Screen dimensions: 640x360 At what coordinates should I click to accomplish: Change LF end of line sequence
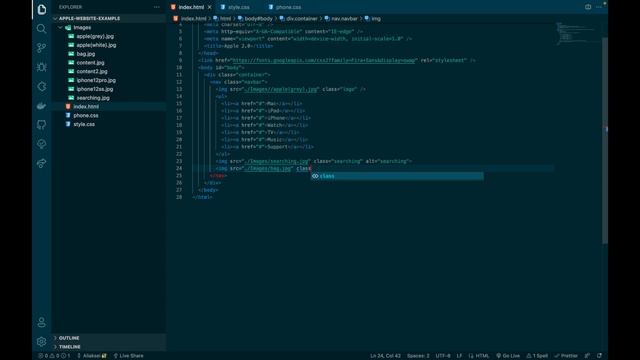point(459,356)
